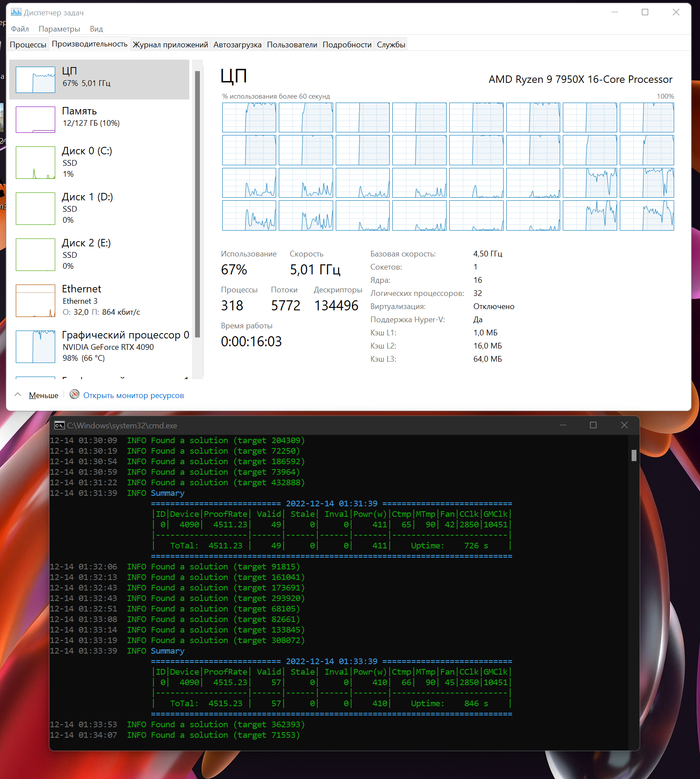Click the cmd.exe window title icon
The width and height of the screenshot is (700, 779).
click(x=59, y=425)
